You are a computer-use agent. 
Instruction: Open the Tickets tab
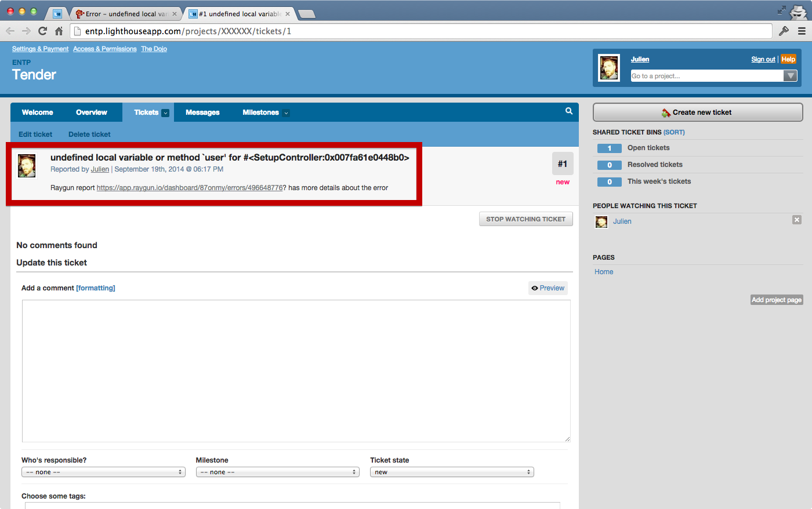click(146, 112)
